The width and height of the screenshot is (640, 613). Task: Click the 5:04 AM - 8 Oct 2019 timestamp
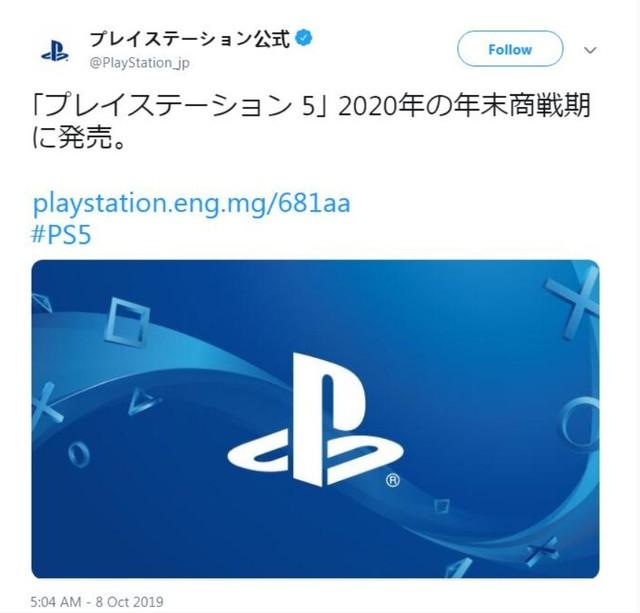pos(97,602)
